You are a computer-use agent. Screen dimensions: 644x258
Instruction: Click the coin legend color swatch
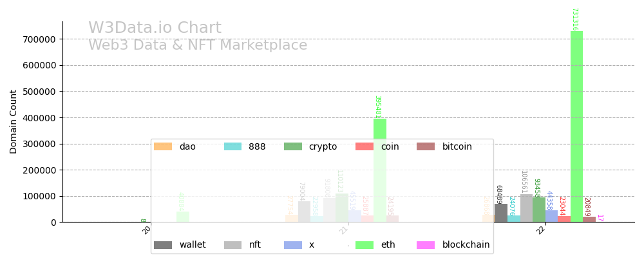click(365, 146)
